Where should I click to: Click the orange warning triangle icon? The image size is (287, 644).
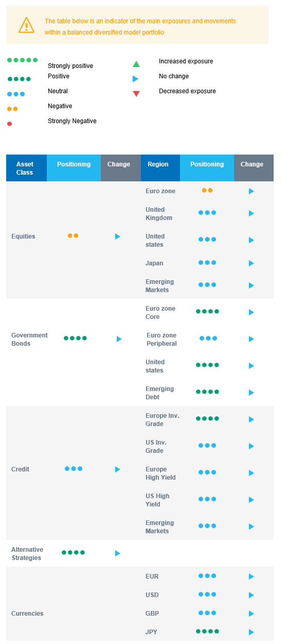[x=26, y=25]
